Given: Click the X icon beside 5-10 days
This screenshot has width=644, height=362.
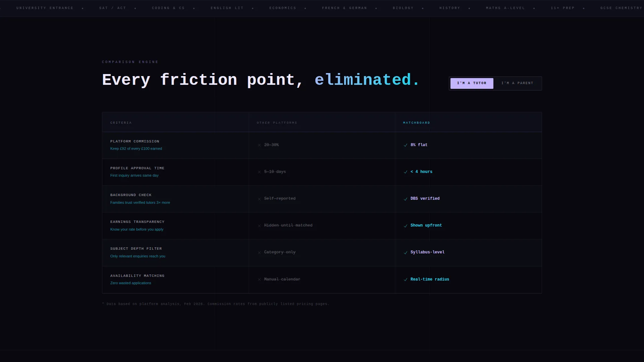Looking at the screenshot, I should 259,172.
